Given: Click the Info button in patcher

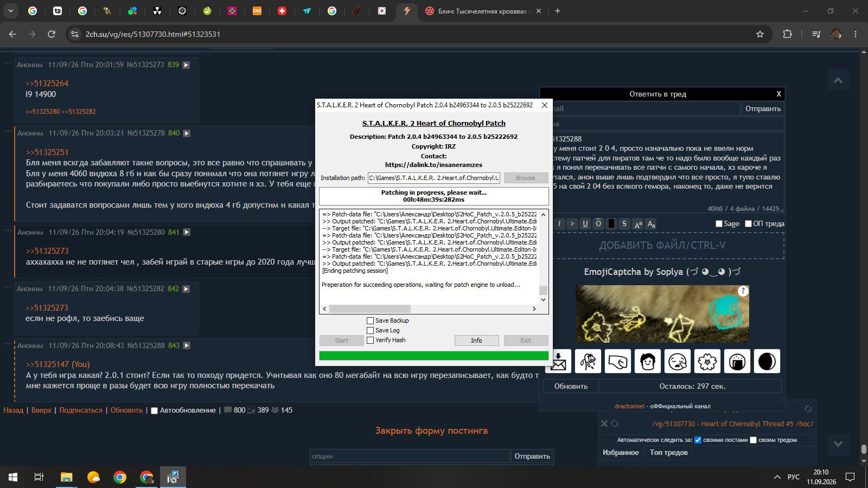Looking at the screenshot, I should (x=476, y=341).
